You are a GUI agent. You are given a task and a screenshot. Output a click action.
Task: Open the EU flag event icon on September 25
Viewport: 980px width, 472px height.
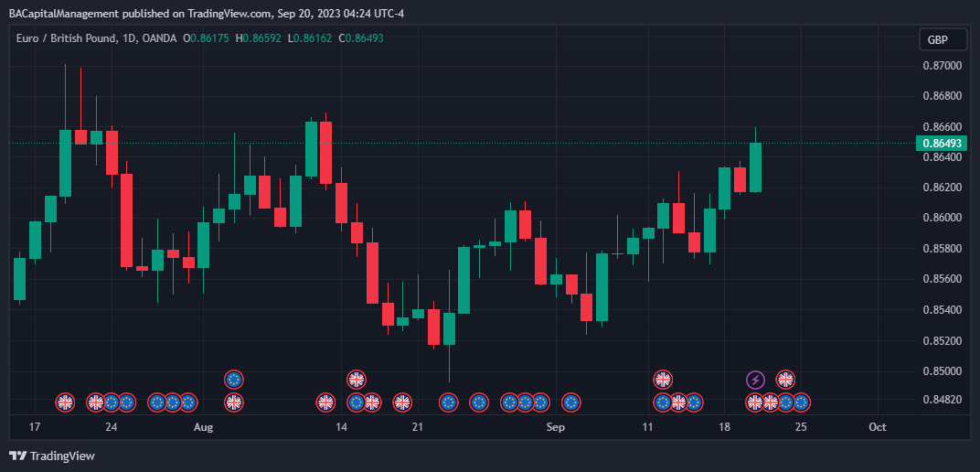[801, 402]
